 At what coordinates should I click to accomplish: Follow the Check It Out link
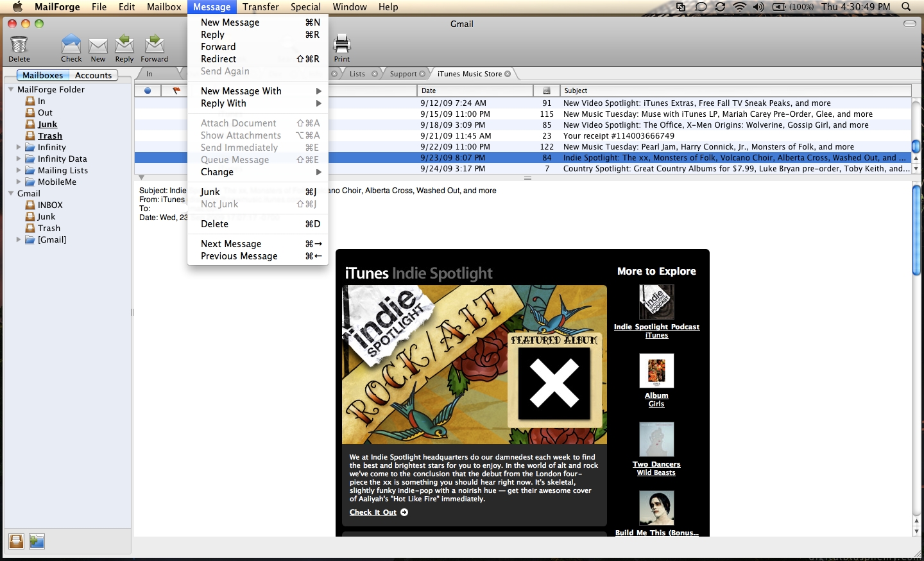click(373, 512)
